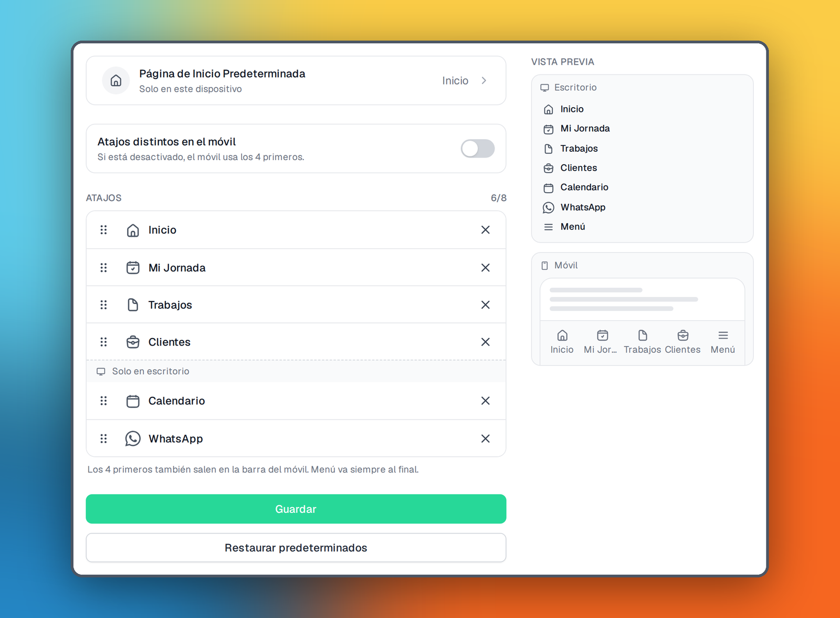Click the Escritorio preview header
The image size is (840, 618).
[569, 88]
